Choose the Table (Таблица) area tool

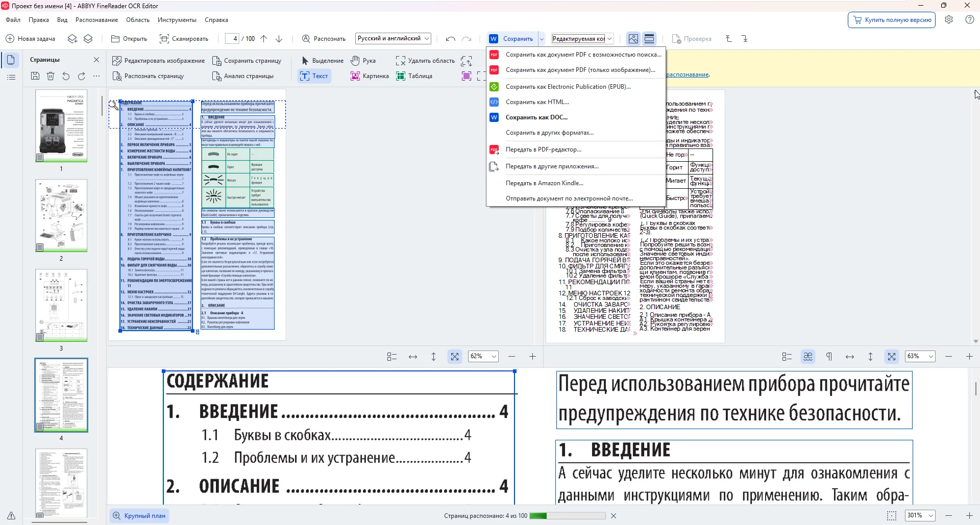point(414,76)
